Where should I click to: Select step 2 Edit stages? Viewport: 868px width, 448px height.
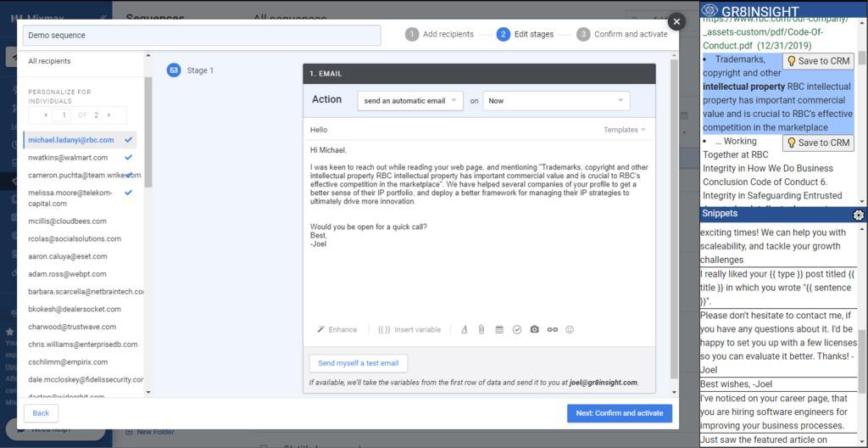[x=525, y=35]
